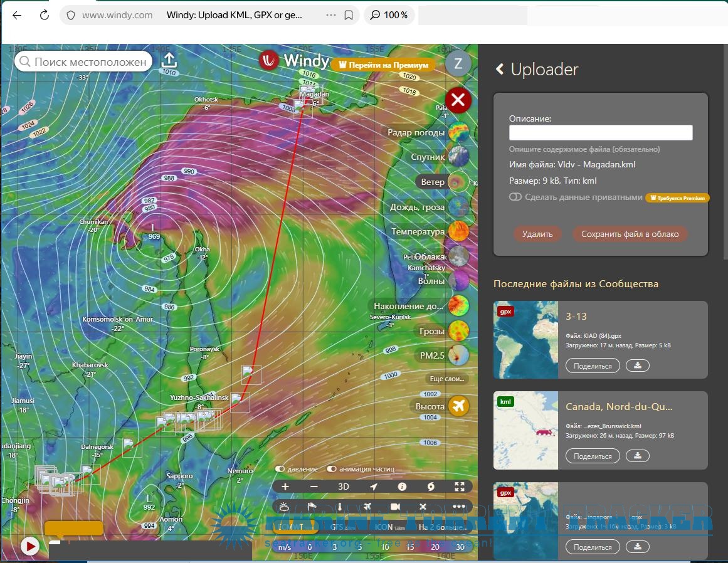
Task: Click the dark forecast timeline bar
Action: coord(151,550)
